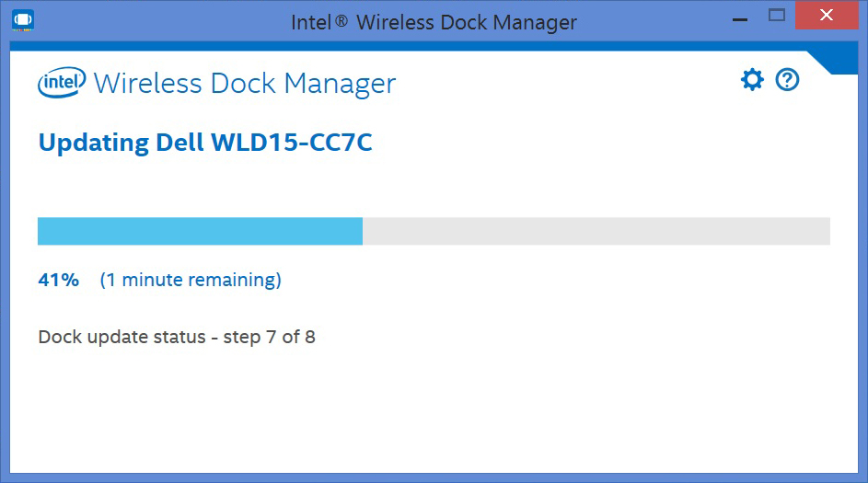
Task: Click the blue strip beneath the title bar
Action: (434, 46)
